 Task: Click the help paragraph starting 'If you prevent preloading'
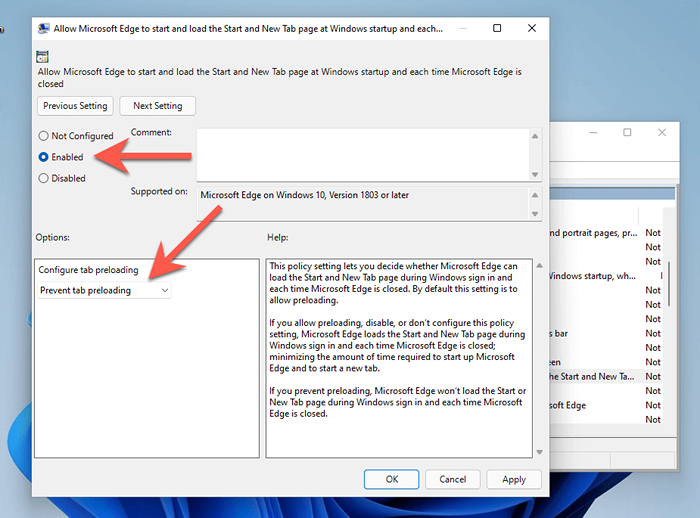click(x=397, y=402)
